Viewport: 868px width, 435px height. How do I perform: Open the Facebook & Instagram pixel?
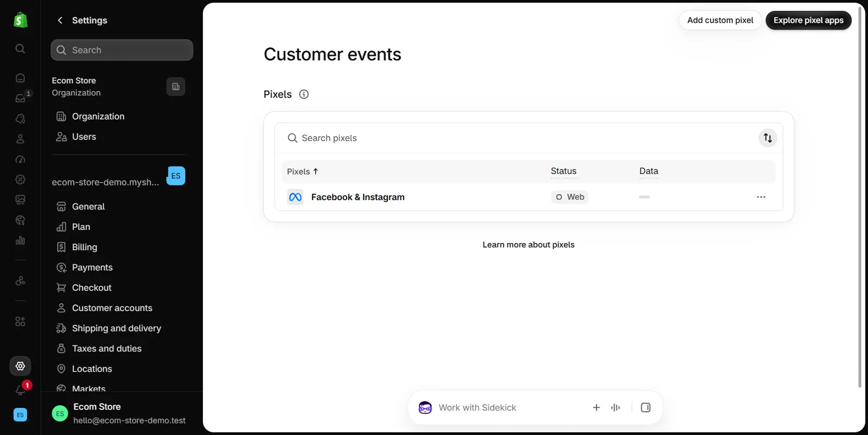click(x=358, y=197)
